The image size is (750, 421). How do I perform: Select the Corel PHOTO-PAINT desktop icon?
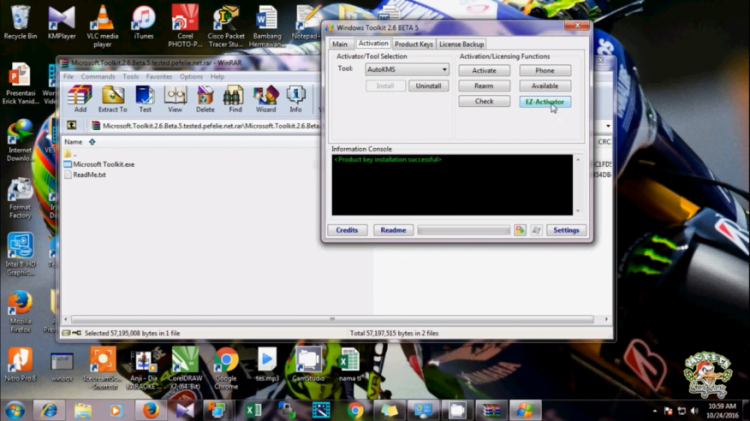tap(185, 26)
